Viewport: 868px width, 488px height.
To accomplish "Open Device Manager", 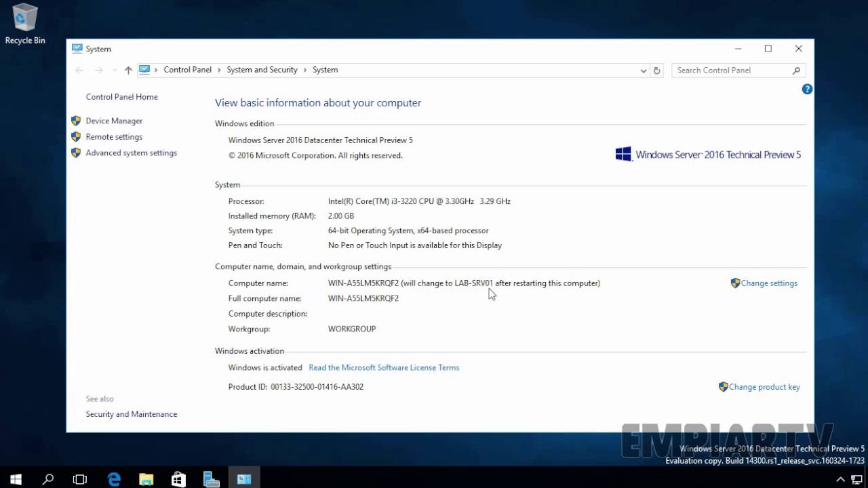I will [114, 121].
